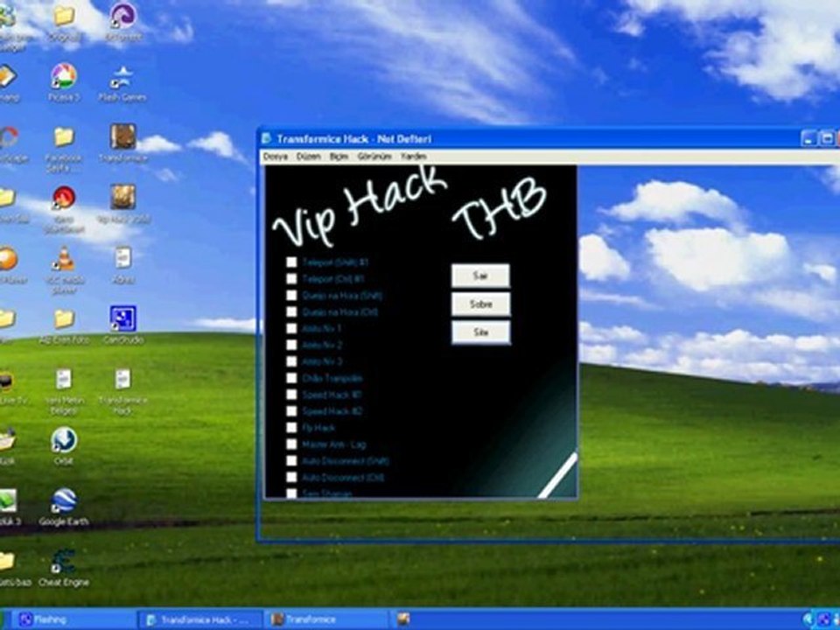Select the purple swirl shortcut icon
Screen dimensions: 840x630
pyautogui.click(x=122, y=22)
